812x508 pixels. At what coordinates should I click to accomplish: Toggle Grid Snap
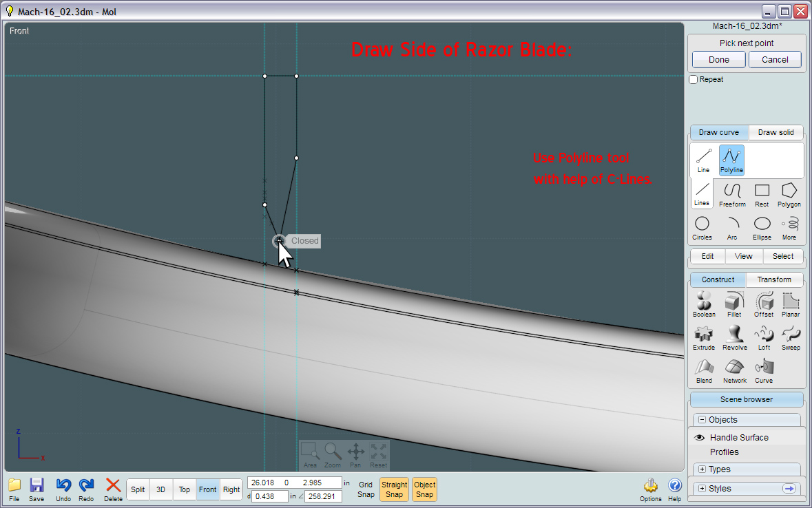pyautogui.click(x=366, y=489)
